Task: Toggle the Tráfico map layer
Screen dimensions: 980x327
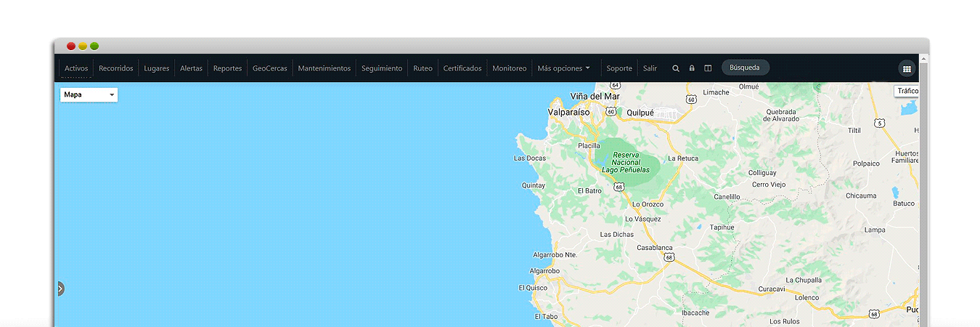Action: pos(907,91)
